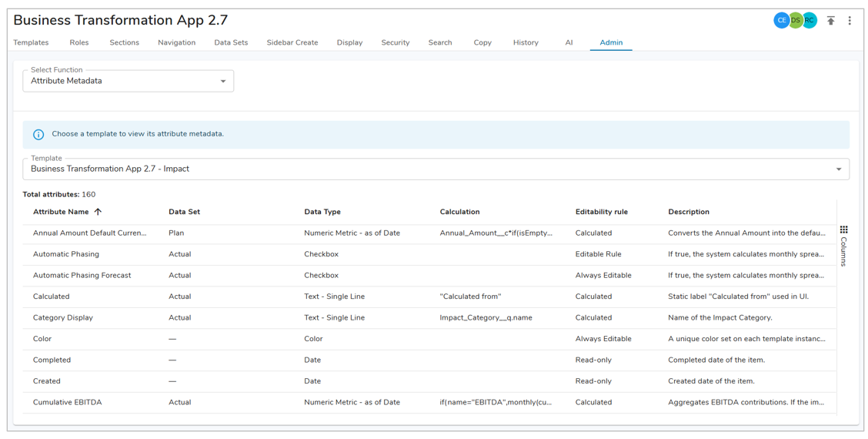Go to the Data Sets tab
Screen dimensions: 868x439
(231, 42)
